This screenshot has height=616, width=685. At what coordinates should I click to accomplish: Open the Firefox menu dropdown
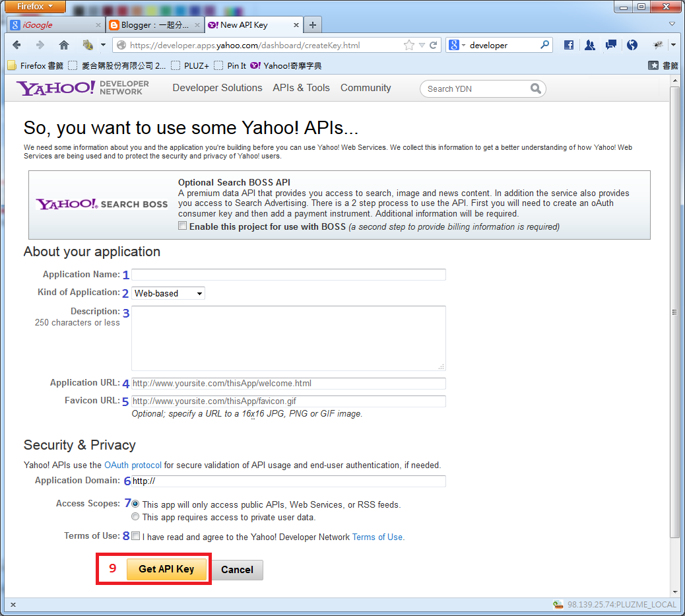click(x=35, y=6)
